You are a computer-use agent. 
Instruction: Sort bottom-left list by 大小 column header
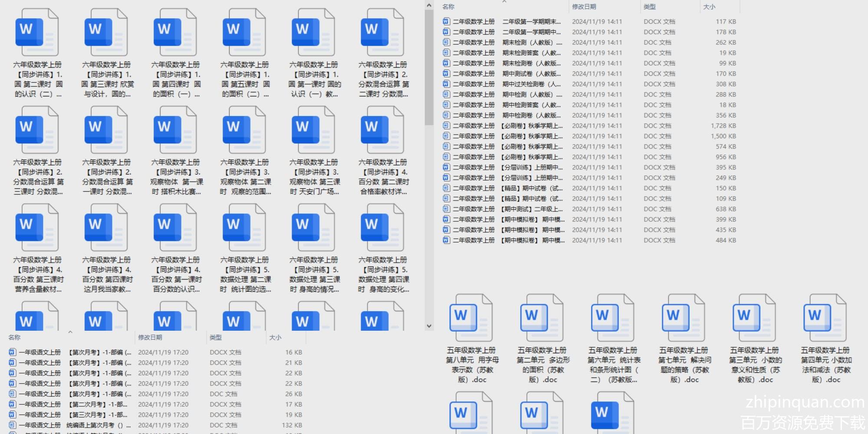[x=275, y=338]
